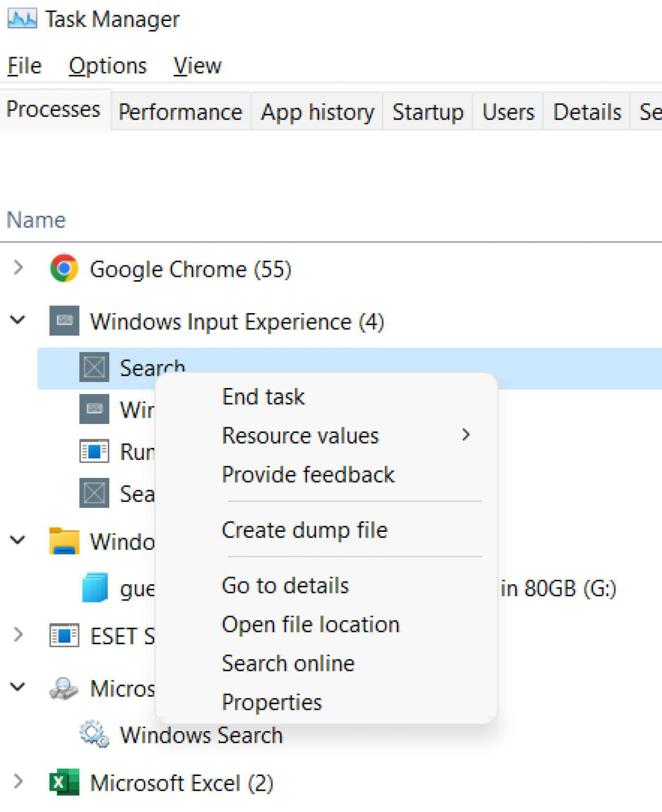Expand the Google Chrome process group

pos(17,269)
